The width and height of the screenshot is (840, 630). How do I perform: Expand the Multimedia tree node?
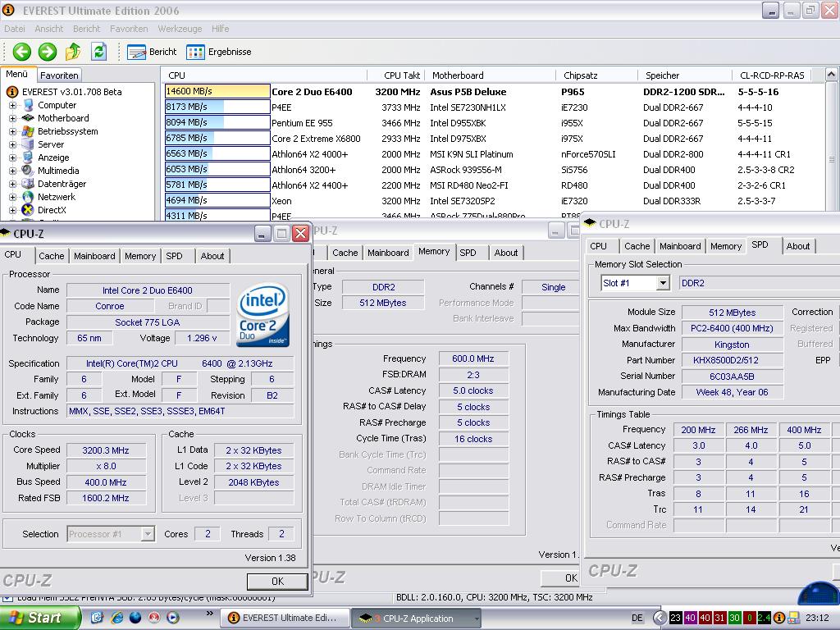(x=12, y=171)
